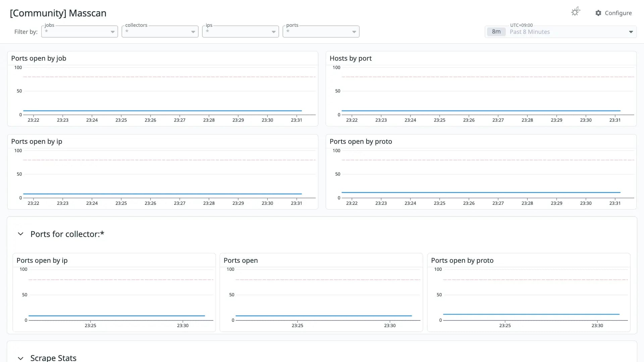
Task: Open the jobs filter dropdown
Action: coord(79,32)
